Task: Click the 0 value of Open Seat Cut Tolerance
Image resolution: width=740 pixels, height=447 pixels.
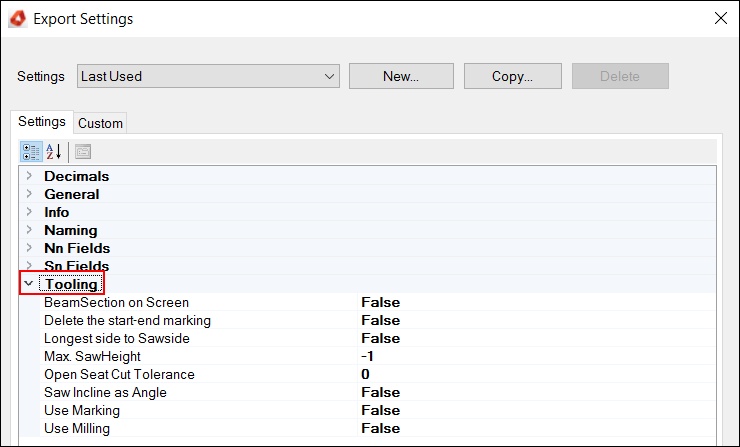Action: coord(365,374)
